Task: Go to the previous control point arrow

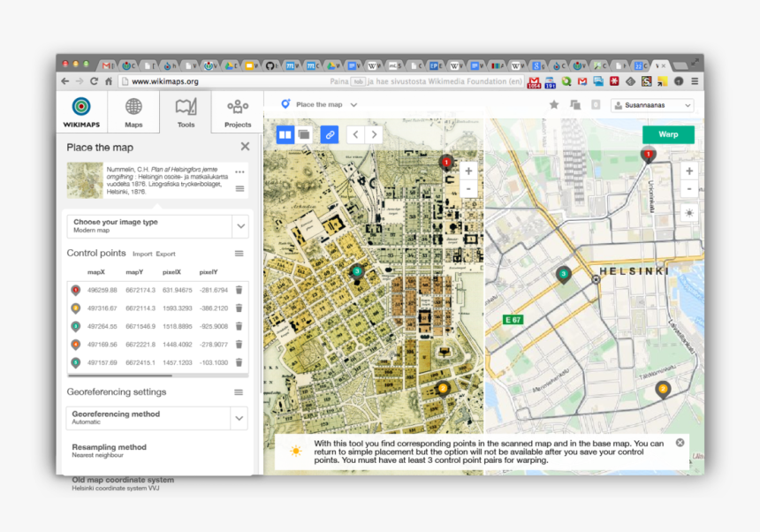Action: (x=356, y=134)
